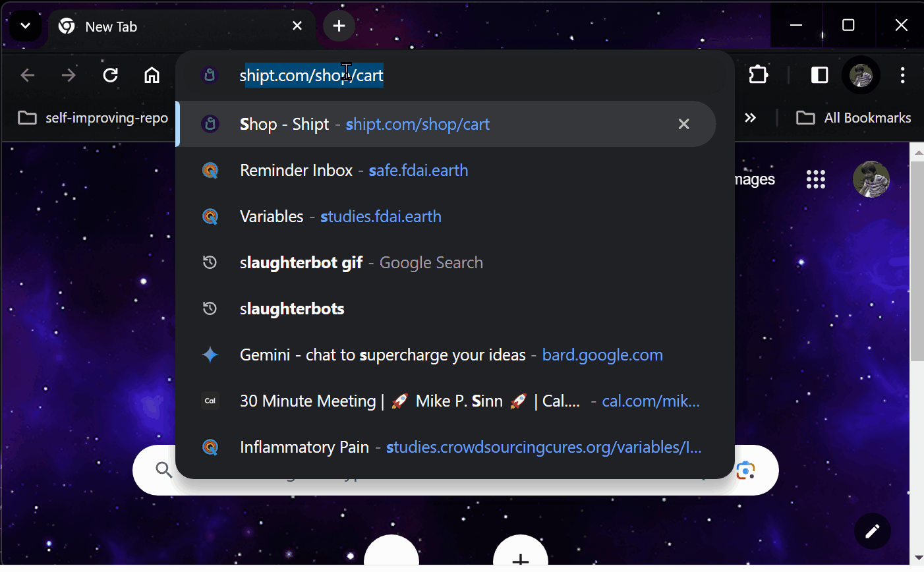Open the self-improving-repo bookmark folder

[93, 118]
